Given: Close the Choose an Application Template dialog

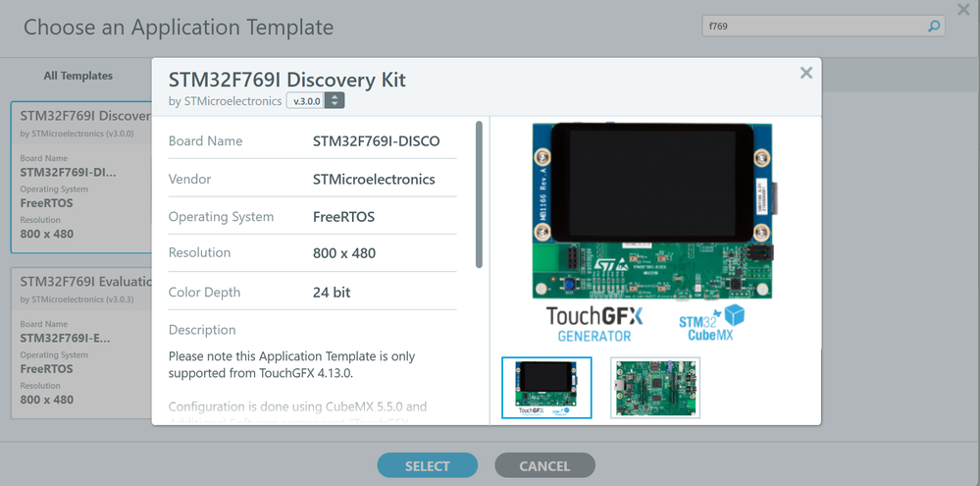Looking at the screenshot, I should [x=963, y=9].
